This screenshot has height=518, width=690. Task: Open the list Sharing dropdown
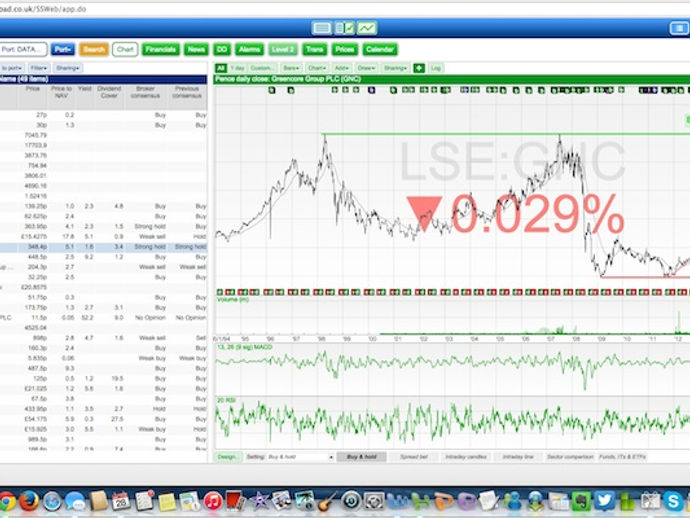[x=67, y=68]
